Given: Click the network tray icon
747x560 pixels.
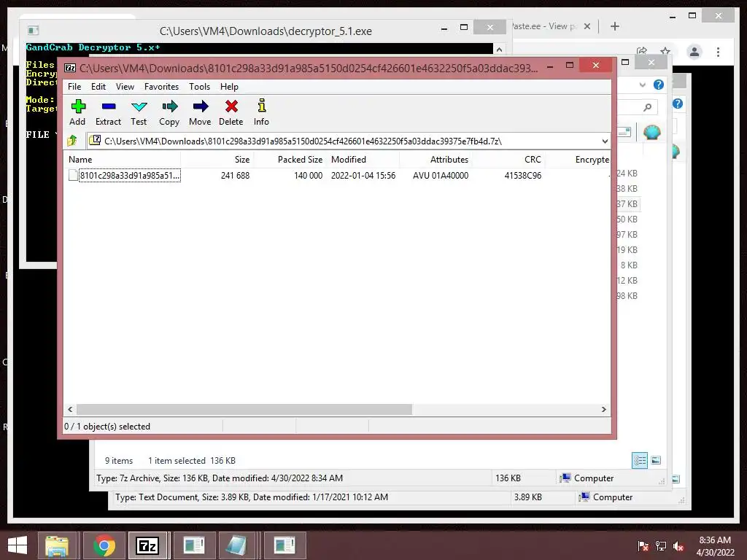Looking at the screenshot, I should coord(661,546).
